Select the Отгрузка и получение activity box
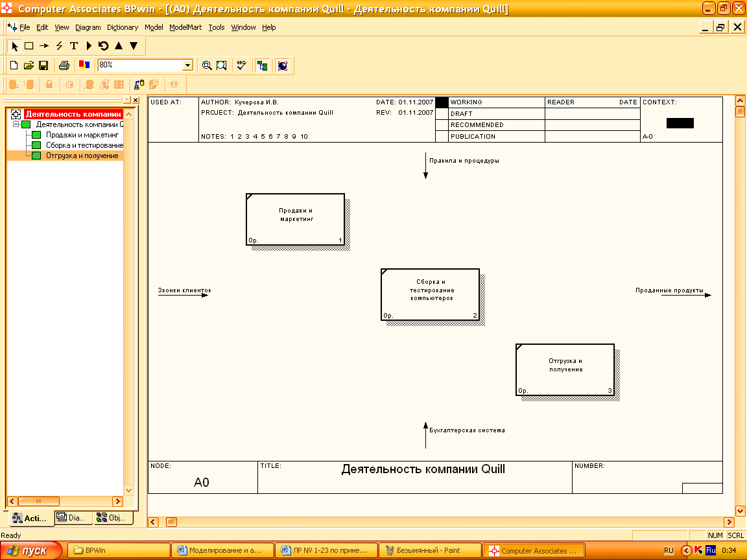This screenshot has height=560, width=747. coord(565,369)
